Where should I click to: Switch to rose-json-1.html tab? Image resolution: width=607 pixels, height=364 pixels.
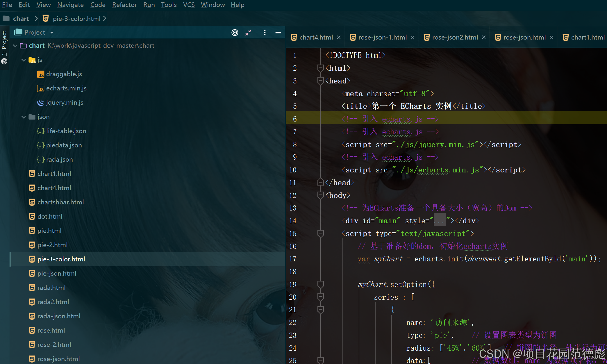(x=382, y=37)
